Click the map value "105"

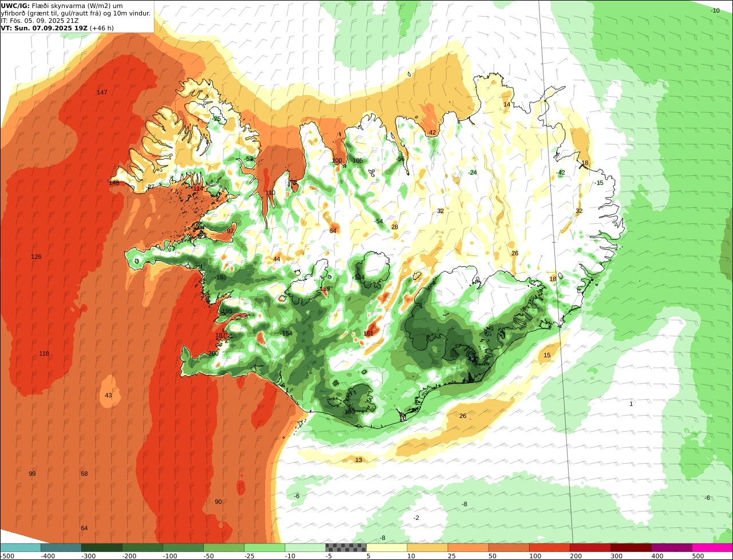point(358,160)
